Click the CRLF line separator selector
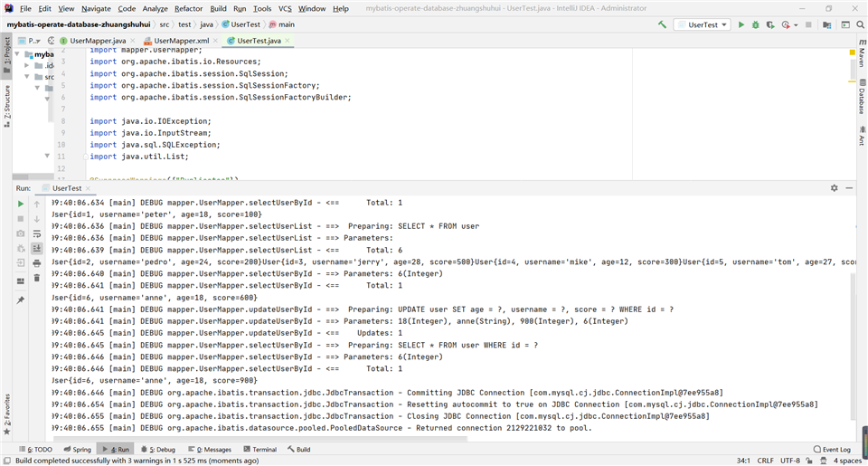This screenshot has width=868, height=466. [765, 461]
